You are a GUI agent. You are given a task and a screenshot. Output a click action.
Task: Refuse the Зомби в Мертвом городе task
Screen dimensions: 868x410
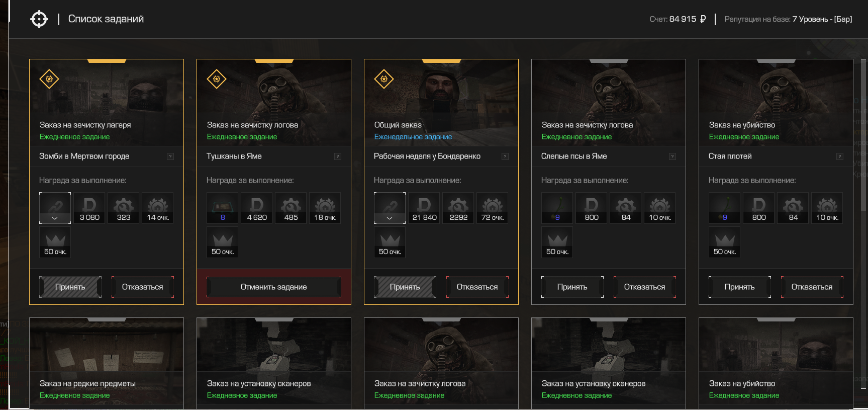tap(142, 287)
